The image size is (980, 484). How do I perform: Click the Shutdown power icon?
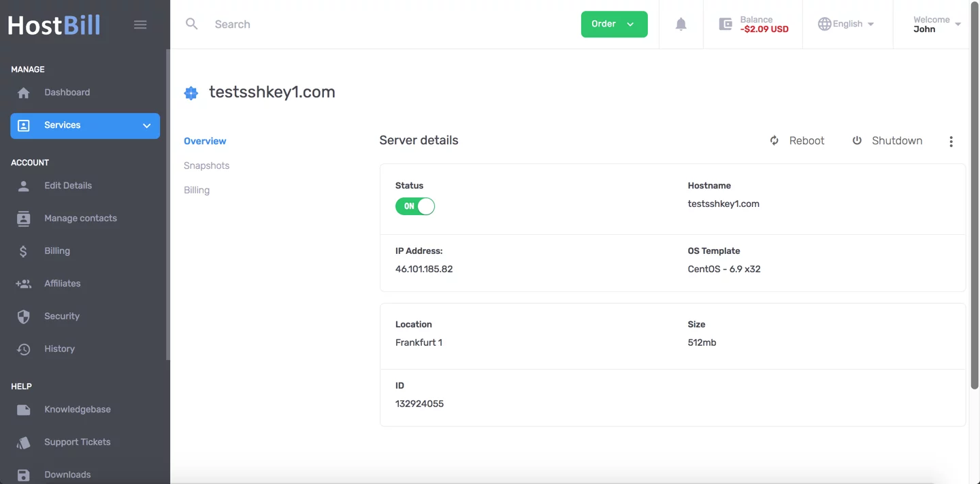pyautogui.click(x=857, y=141)
